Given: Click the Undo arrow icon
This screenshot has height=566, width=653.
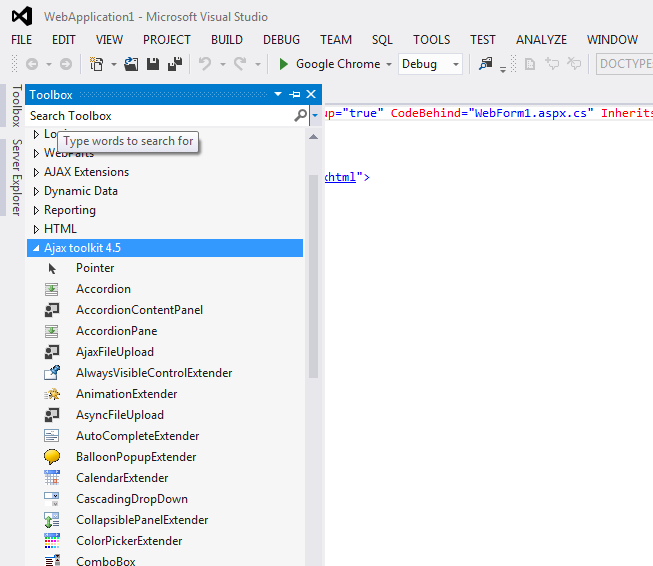Looking at the screenshot, I should pos(205,64).
